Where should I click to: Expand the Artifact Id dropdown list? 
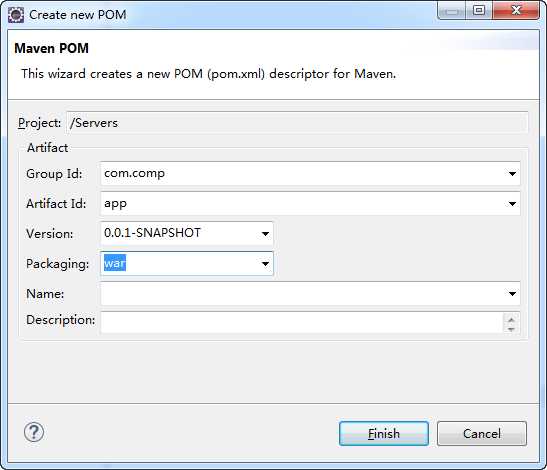tap(512, 204)
